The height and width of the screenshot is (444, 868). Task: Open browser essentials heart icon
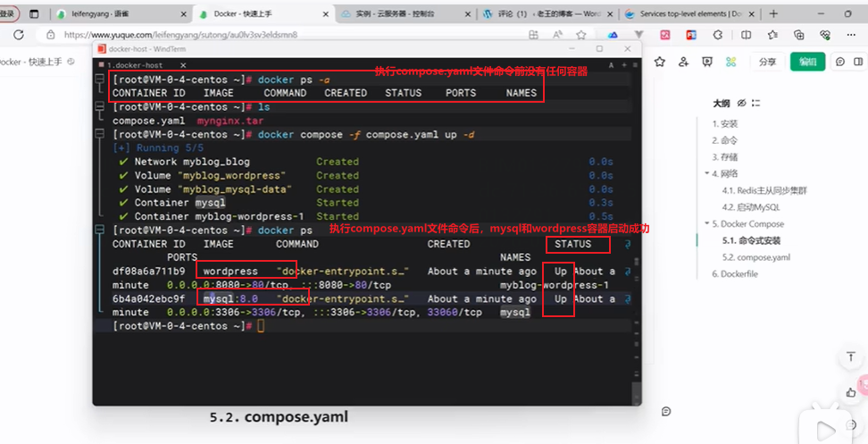point(825,35)
